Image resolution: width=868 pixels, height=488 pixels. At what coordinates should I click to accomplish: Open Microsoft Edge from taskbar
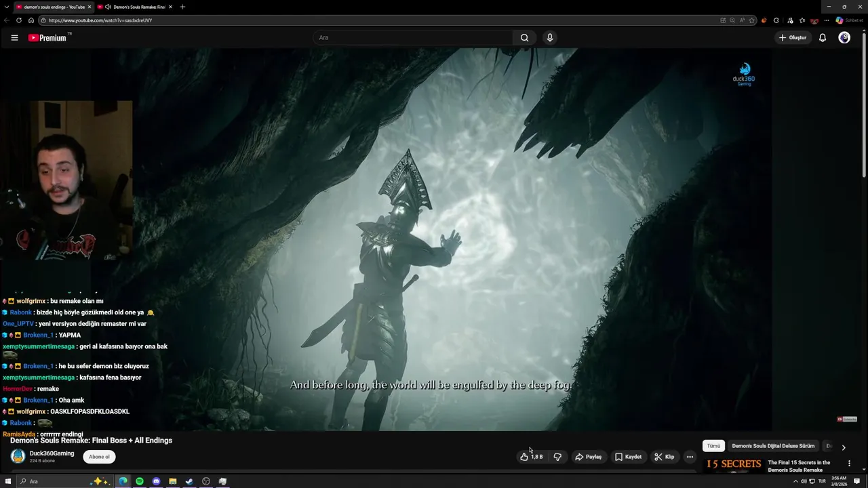click(123, 481)
